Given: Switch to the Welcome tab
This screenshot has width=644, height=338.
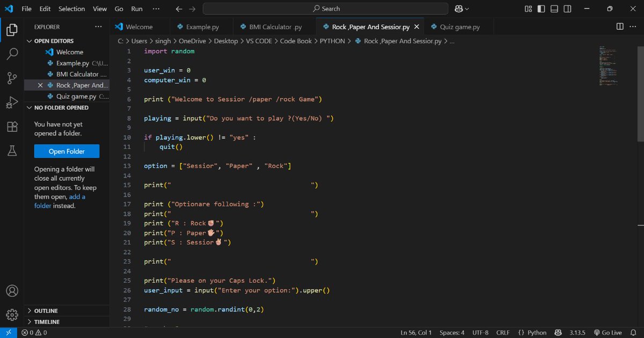Looking at the screenshot, I should click(x=140, y=27).
